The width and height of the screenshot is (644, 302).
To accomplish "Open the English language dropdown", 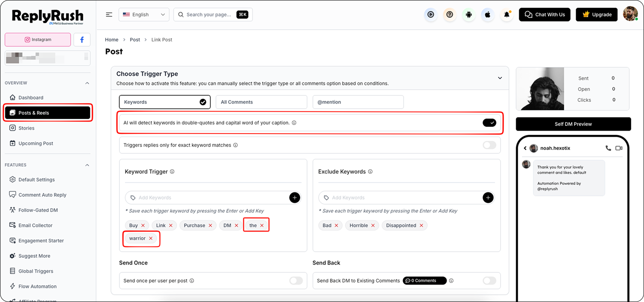I will [144, 15].
